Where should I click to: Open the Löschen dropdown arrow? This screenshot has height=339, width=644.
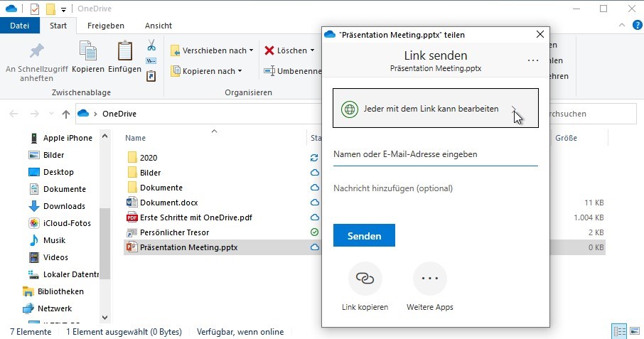[312, 50]
